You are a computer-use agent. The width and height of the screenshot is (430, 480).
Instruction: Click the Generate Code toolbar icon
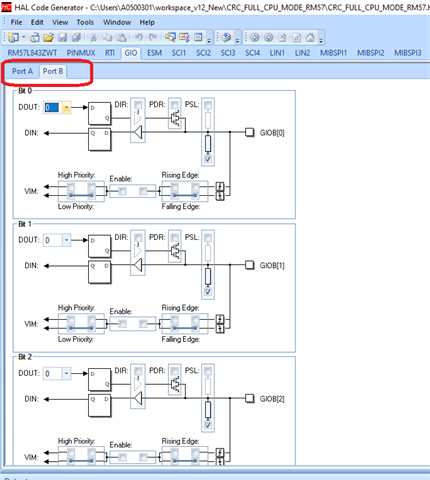pyautogui.click(x=226, y=37)
